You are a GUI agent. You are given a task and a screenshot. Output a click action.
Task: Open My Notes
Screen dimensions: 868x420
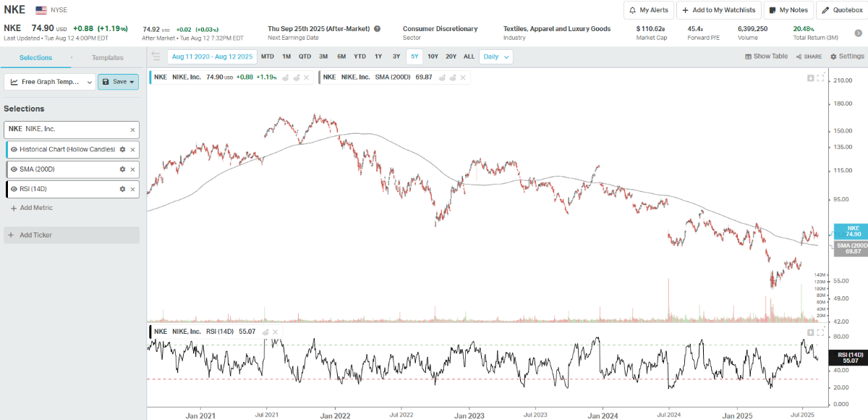pyautogui.click(x=788, y=10)
